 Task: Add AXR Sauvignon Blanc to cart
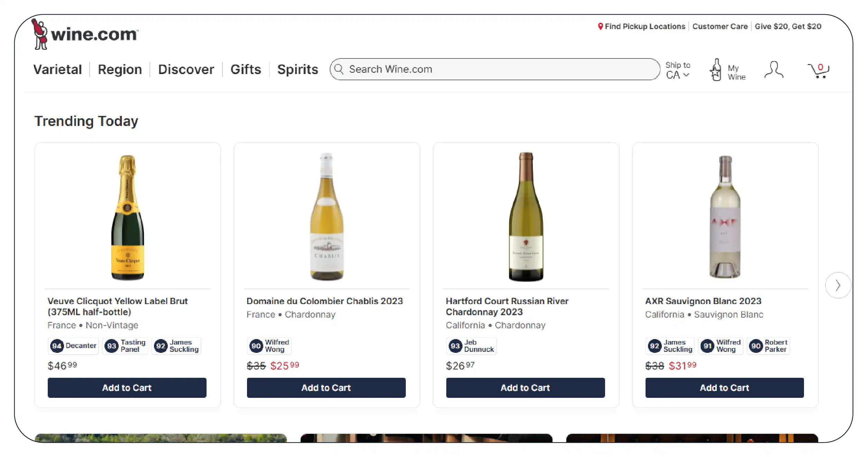[724, 387]
